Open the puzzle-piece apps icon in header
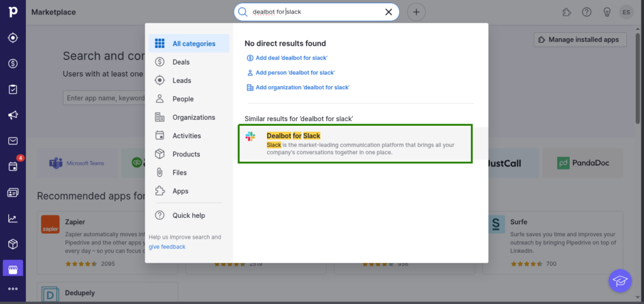This screenshot has height=304, width=644. [567, 13]
